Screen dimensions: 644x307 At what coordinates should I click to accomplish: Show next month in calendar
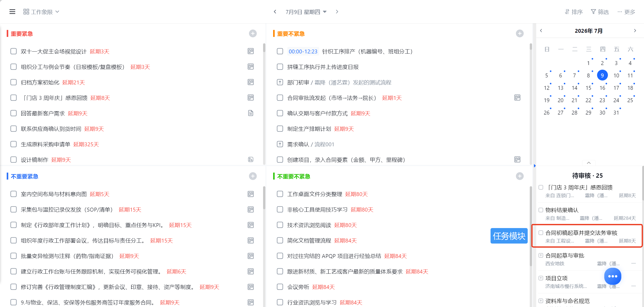(635, 30)
